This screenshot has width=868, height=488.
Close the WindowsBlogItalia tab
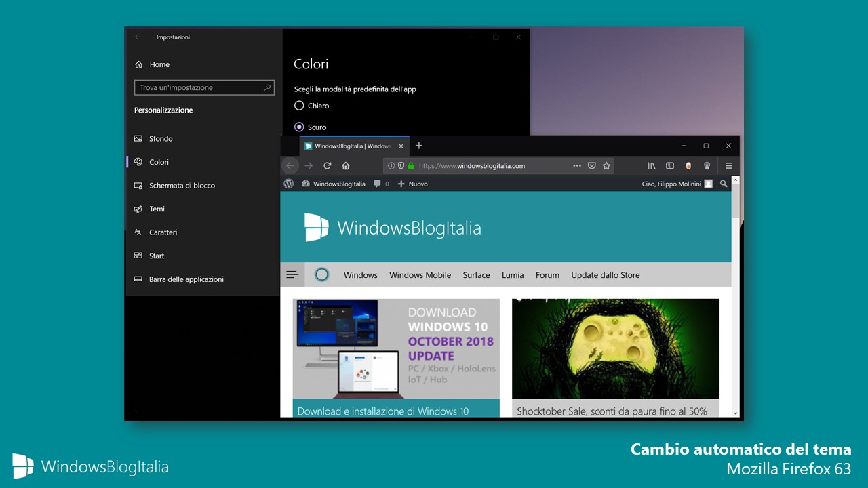pyautogui.click(x=401, y=146)
